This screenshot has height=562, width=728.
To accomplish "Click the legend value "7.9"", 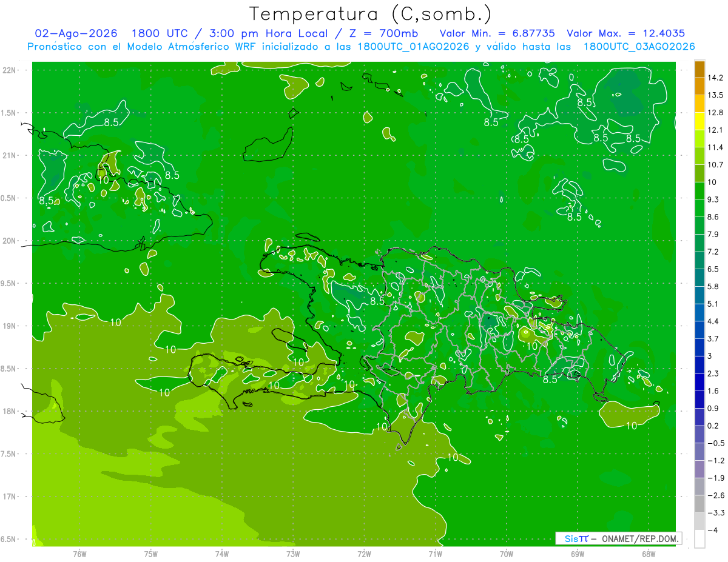I will 713,235.
